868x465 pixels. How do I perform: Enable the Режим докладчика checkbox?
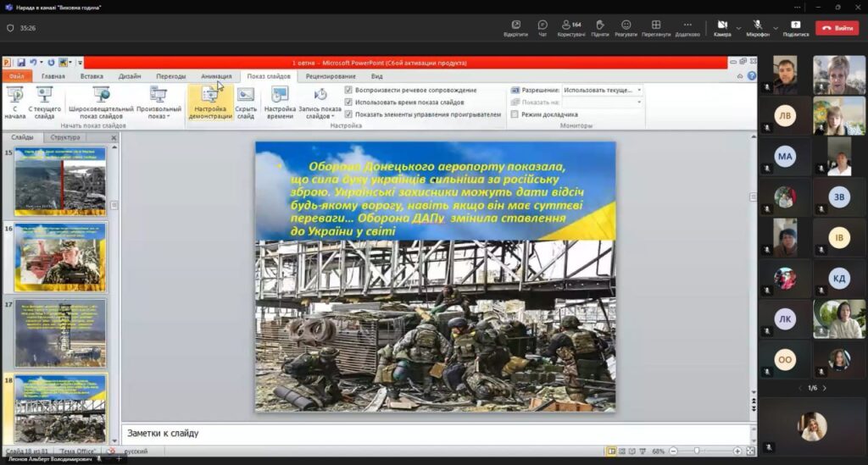515,114
